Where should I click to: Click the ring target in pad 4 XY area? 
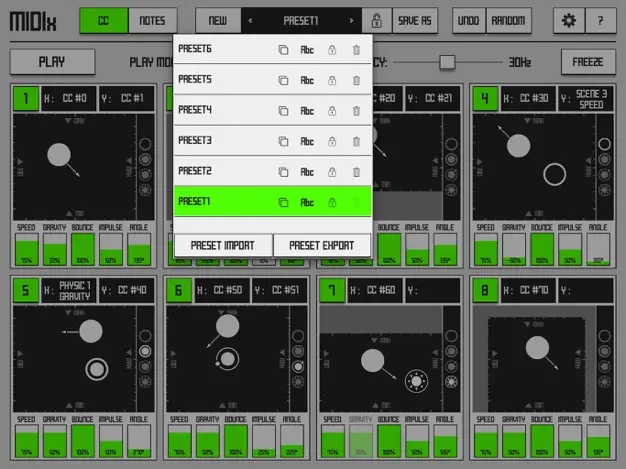[555, 174]
